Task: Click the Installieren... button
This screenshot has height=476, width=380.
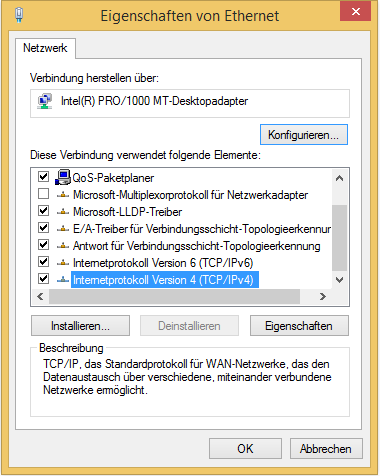Action: tap(80, 326)
